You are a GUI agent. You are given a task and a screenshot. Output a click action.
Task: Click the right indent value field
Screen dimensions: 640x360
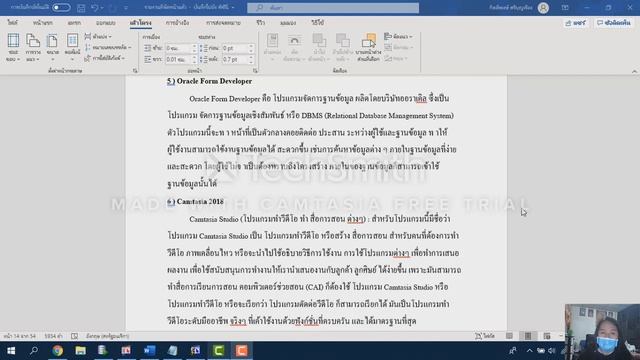(x=178, y=60)
